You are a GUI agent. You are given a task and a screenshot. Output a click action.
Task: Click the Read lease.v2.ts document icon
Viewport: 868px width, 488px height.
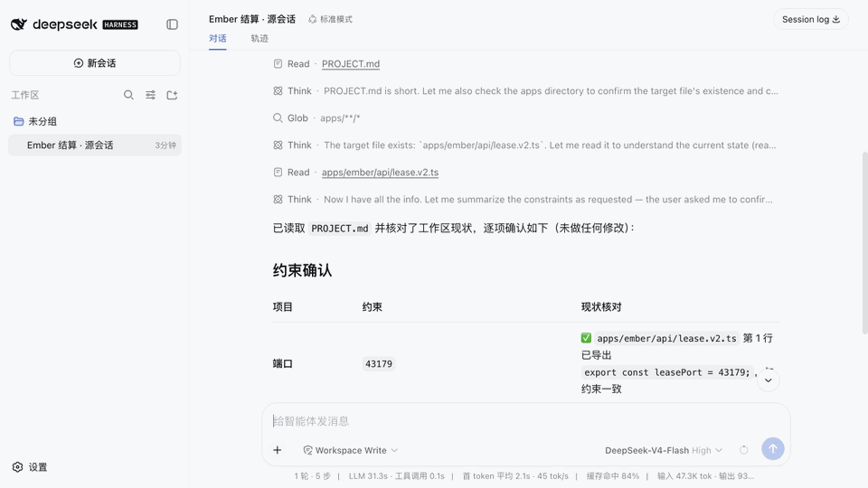tap(278, 172)
